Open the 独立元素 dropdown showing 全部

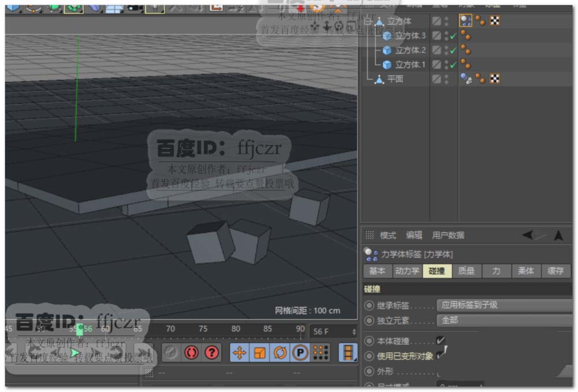(x=505, y=320)
